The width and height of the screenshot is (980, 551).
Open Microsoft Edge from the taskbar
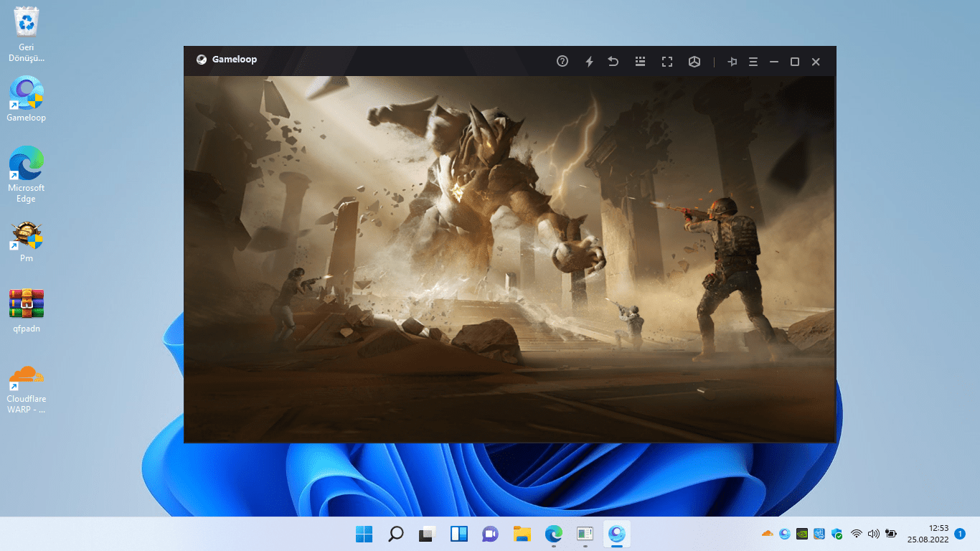[554, 534]
